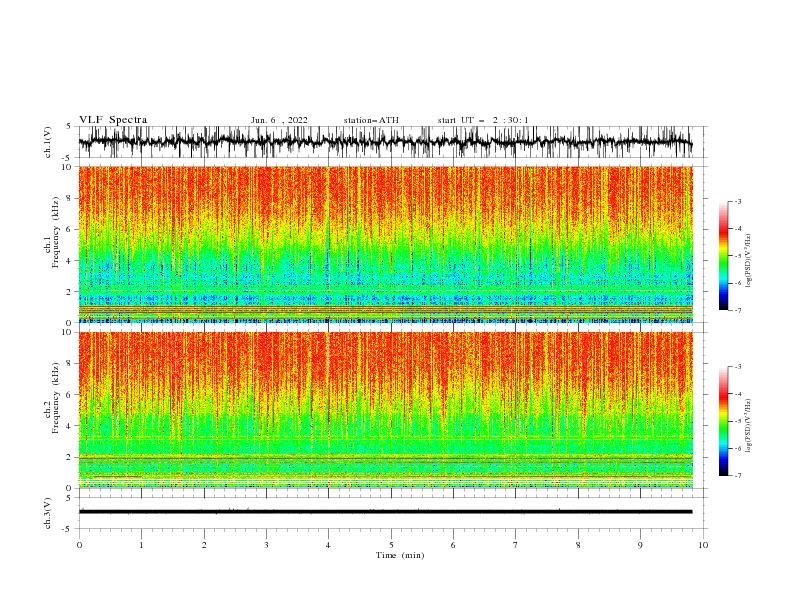Screen dimensions: 792x612
Task: Click the "ch.1(V)" waveform axis label
Action: (x=48, y=142)
